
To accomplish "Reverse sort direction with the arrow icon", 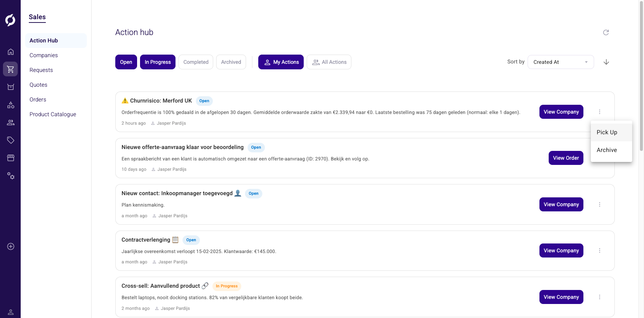I will click(x=606, y=62).
